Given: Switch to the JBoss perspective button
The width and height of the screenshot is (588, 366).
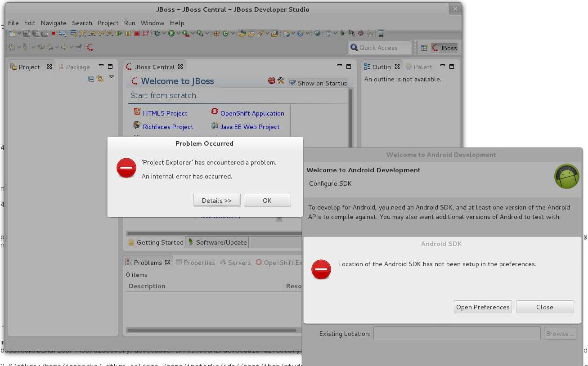Looking at the screenshot, I should [444, 48].
